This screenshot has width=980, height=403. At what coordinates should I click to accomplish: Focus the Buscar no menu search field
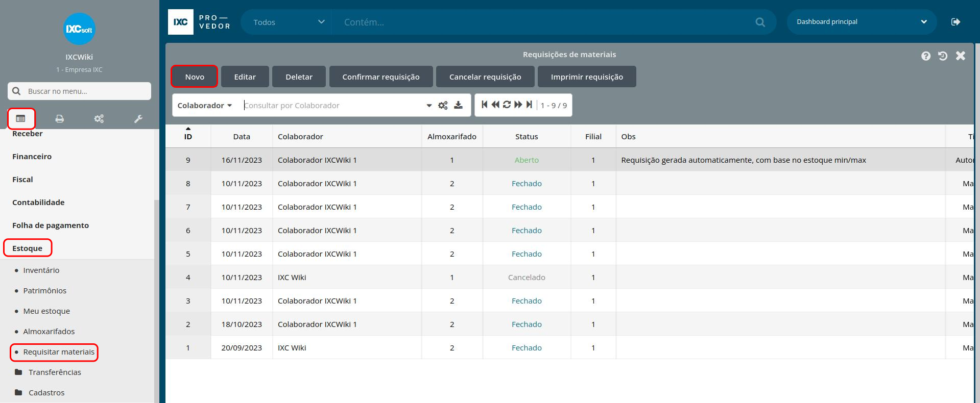coord(79,91)
